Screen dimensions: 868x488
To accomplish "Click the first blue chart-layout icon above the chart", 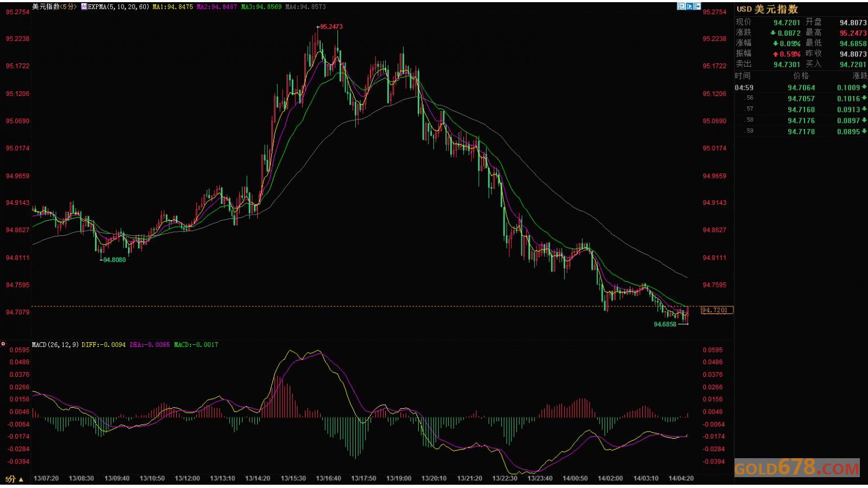I will point(681,7).
